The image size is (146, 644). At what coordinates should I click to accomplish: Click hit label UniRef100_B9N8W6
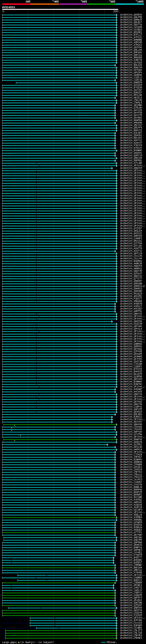(131, 40)
